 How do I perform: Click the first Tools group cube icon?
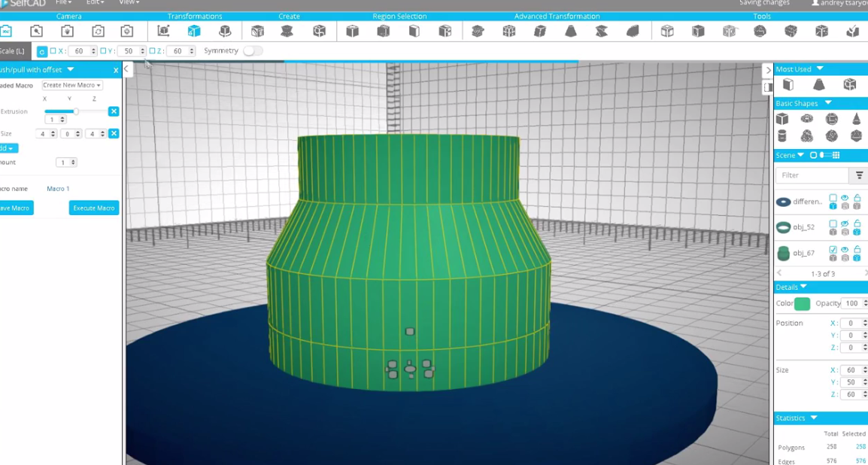[x=667, y=31]
